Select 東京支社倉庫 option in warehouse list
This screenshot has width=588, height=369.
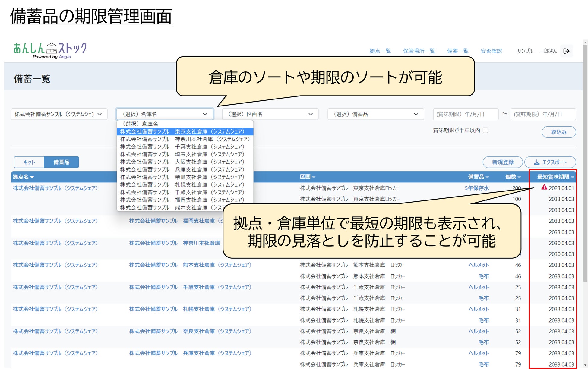[185, 132]
